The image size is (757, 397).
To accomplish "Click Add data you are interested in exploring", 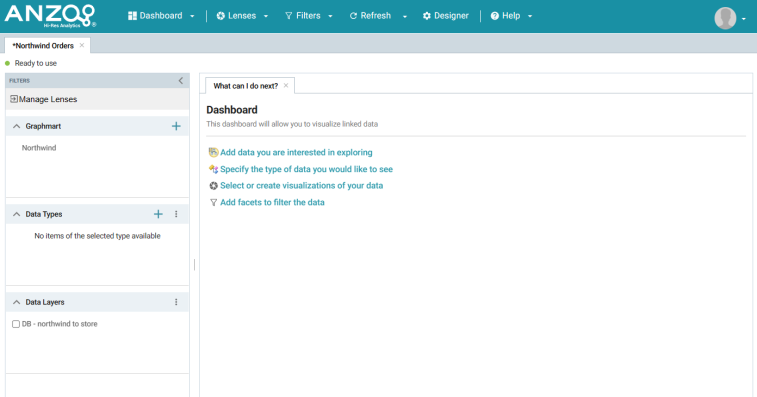I will tap(296, 152).
